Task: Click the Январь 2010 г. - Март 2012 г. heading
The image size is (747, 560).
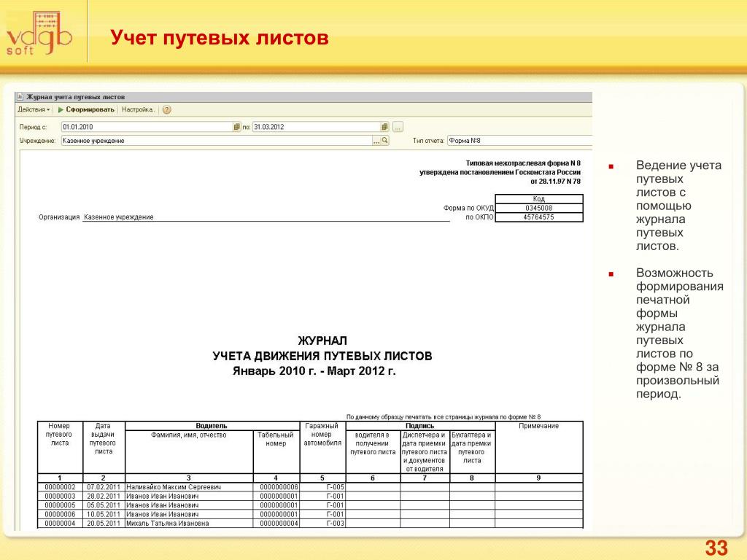Action: click(314, 371)
